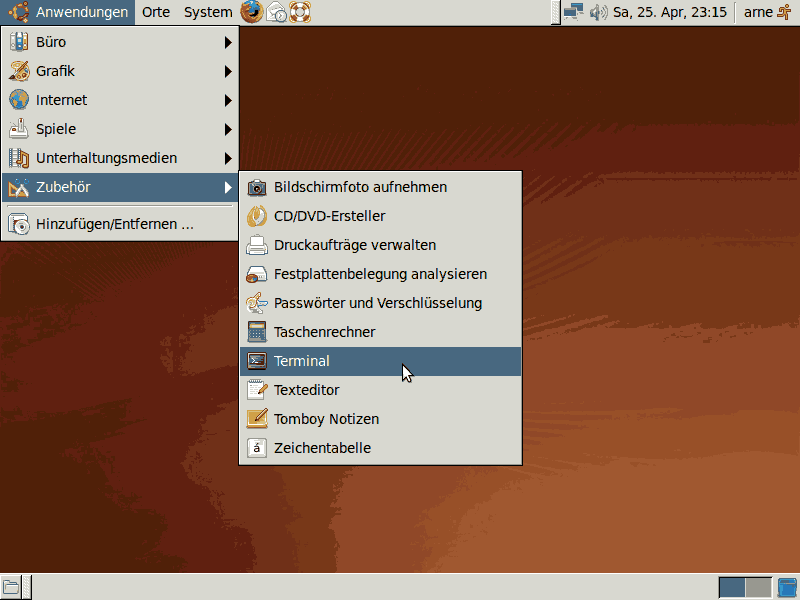The height and width of the screenshot is (600, 800).
Task: Expand the Büro submenu arrow
Action: click(228, 42)
